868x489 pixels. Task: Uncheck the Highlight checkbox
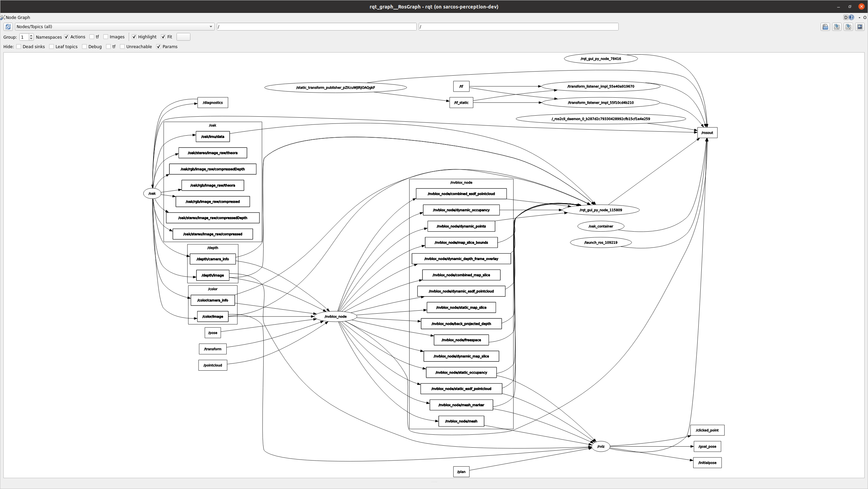click(x=134, y=37)
